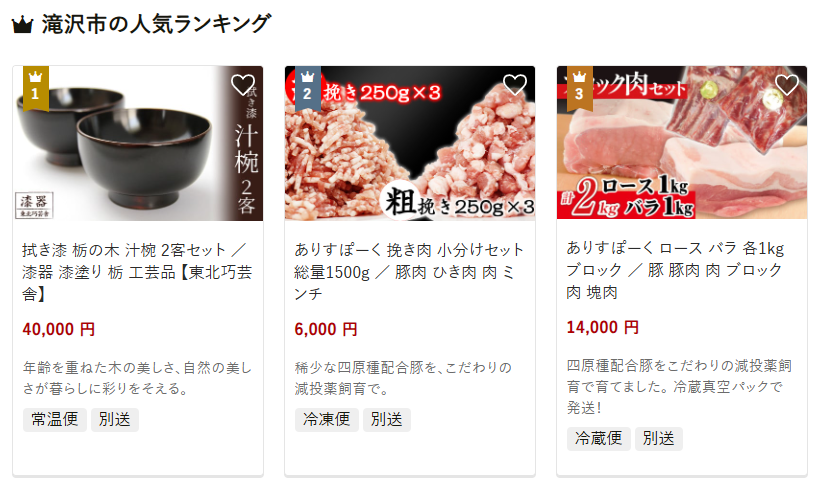This screenshot has width=816, height=485.
Task: Click the 滝沢市の人気ランキング heading
Action: 156,24
